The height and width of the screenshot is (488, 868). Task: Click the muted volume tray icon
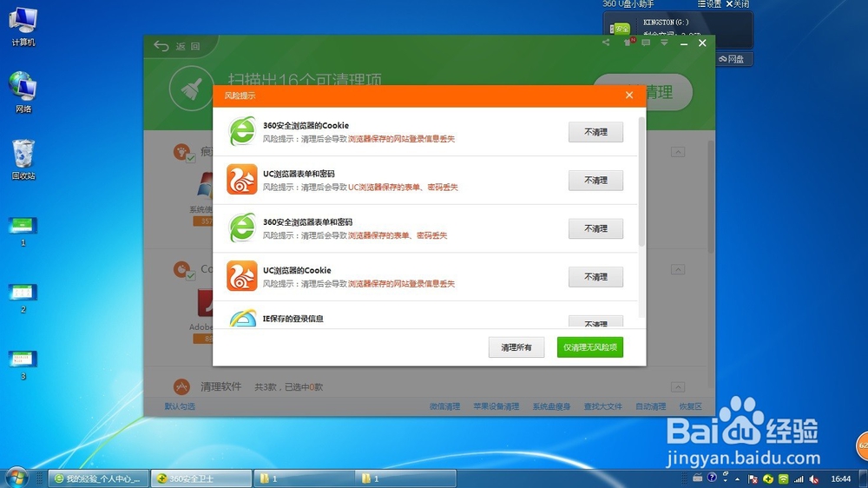pyautogui.click(x=814, y=479)
